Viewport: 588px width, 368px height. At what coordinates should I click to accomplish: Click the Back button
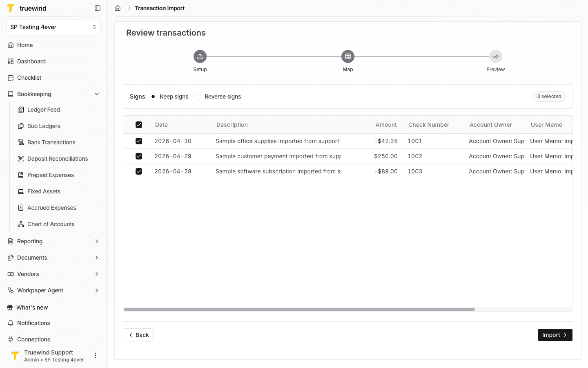click(138, 335)
